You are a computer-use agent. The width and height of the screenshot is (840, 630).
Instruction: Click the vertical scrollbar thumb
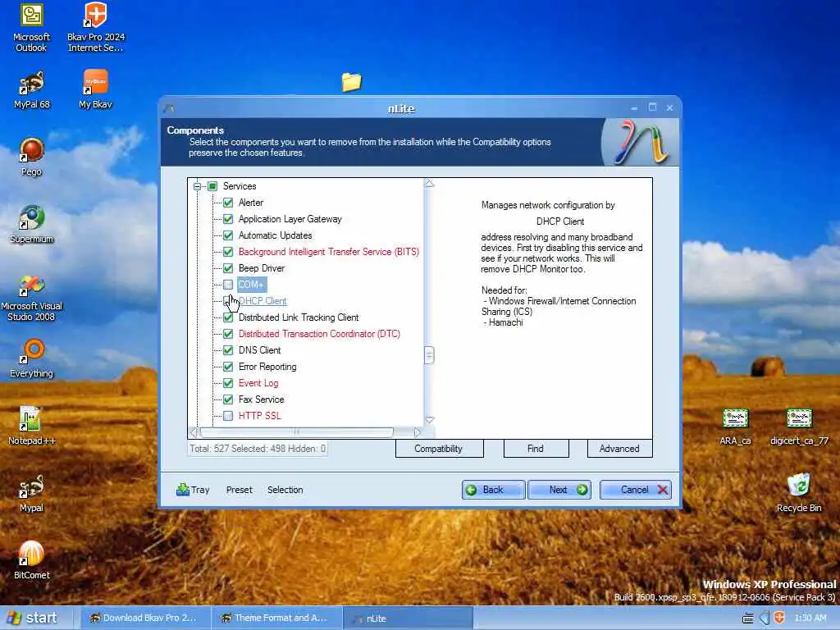(429, 355)
